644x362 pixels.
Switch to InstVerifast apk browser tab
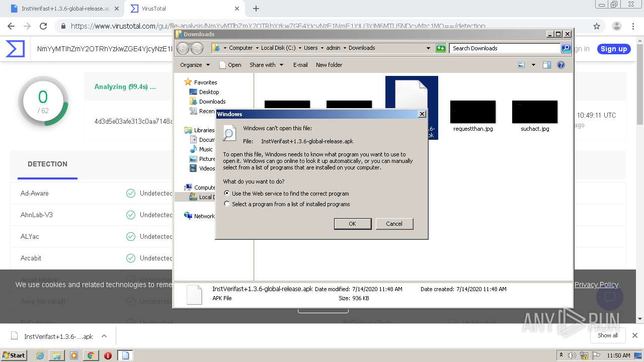[64, 9]
